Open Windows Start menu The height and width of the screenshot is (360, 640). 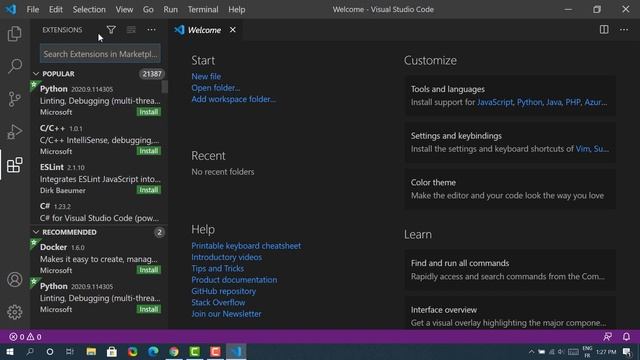[10, 351]
